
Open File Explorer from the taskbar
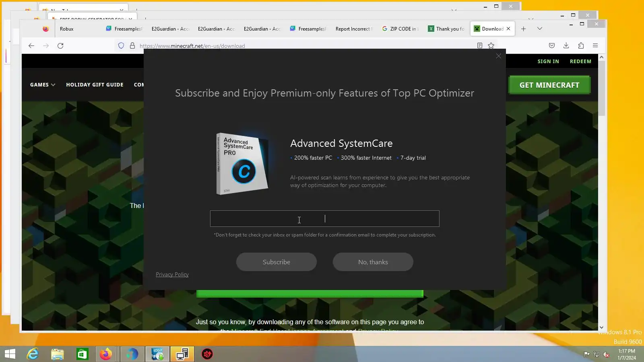pyautogui.click(x=58, y=354)
